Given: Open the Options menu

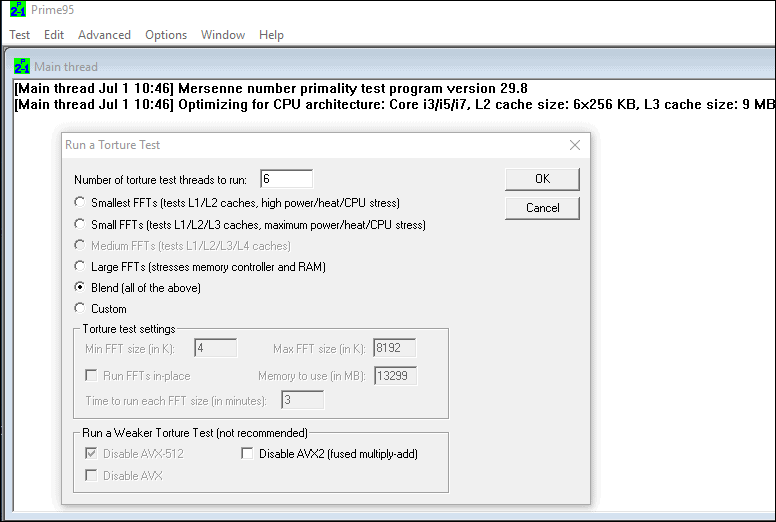Looking at the screenshot, I should pyautogui.click(x=166, y=35).
